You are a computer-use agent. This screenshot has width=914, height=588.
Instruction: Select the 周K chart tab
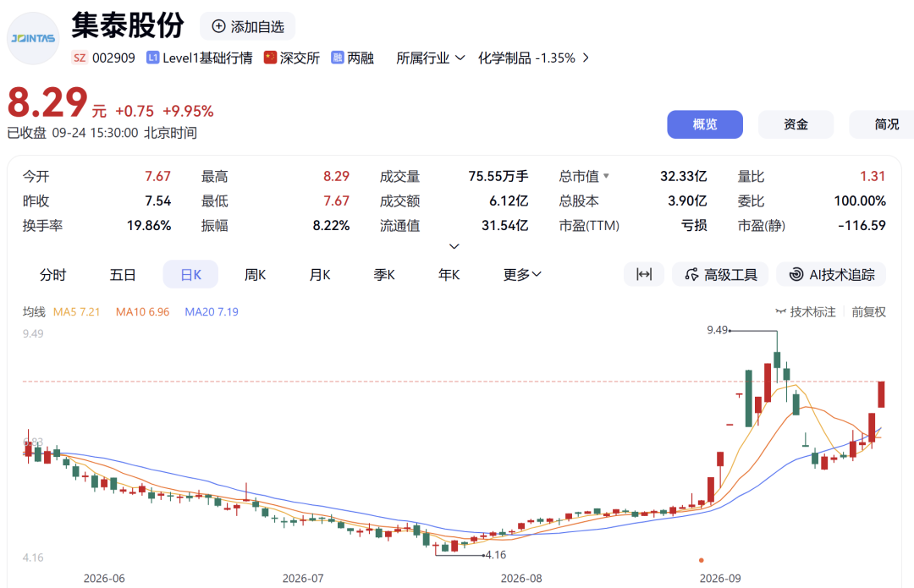point(256,274)
